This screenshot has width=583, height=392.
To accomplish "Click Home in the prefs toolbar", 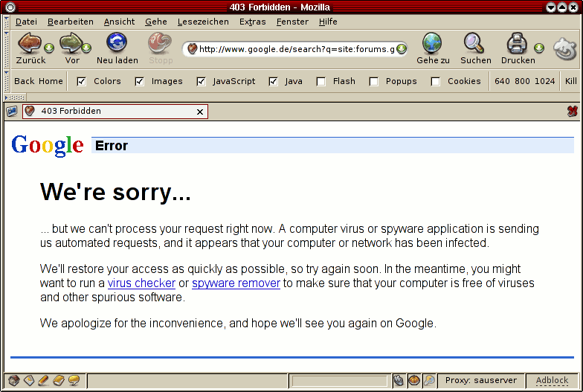I will [51, 81].
